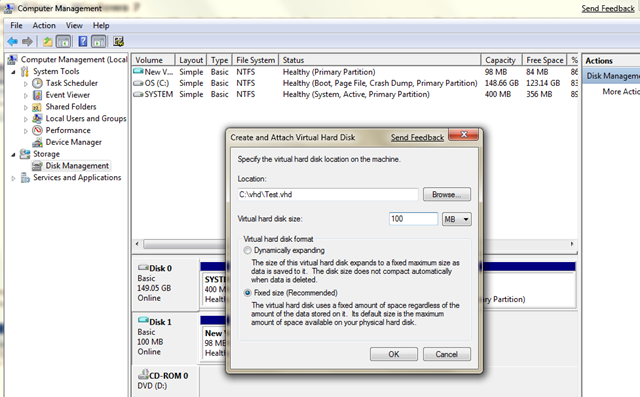Click the volume list scroll right arrow
Viewport: 640px width, 397px height.
pos(572,244)
